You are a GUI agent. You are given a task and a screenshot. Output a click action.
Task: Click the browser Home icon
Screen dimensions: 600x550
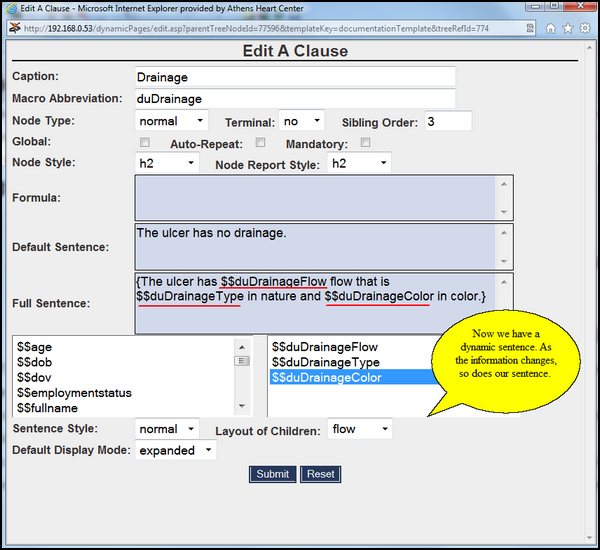pos(551,28)
